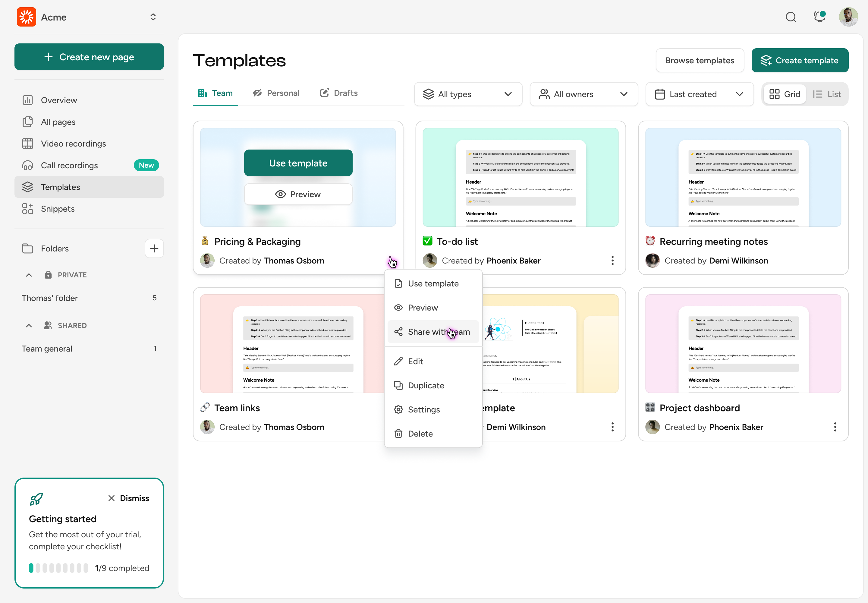This screenshot has width=868, height=603.
Task: Click the checklist progress bar
Action: (x=58, y=568)
